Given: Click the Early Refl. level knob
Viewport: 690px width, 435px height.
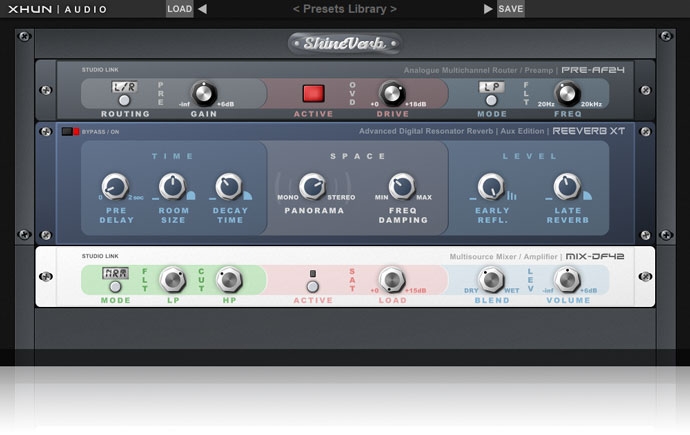Looking at the screenshot, I should (x=490, y=186).
